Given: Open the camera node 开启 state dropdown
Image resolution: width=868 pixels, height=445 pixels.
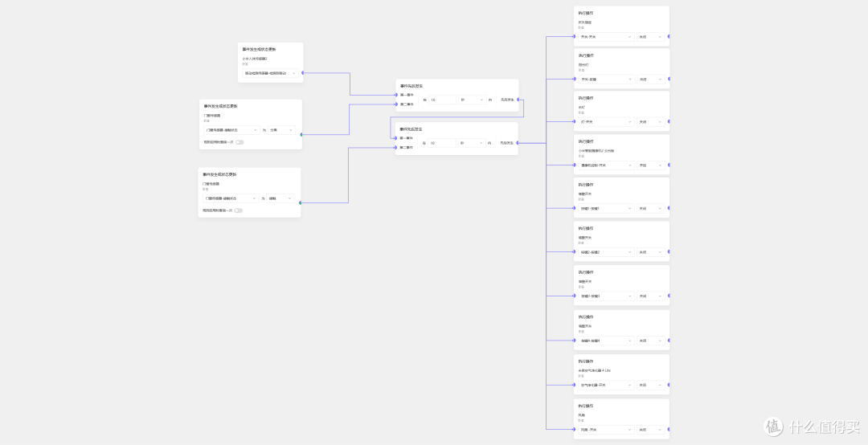Looking at the screenshot, I should click(651, 165).
